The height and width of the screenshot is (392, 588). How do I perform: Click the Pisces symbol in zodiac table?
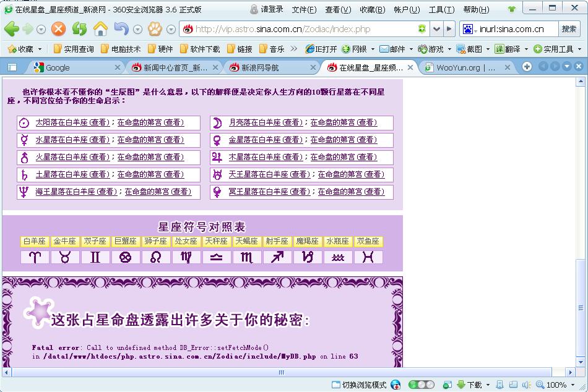pyautogui.click(x=368, y=257)
